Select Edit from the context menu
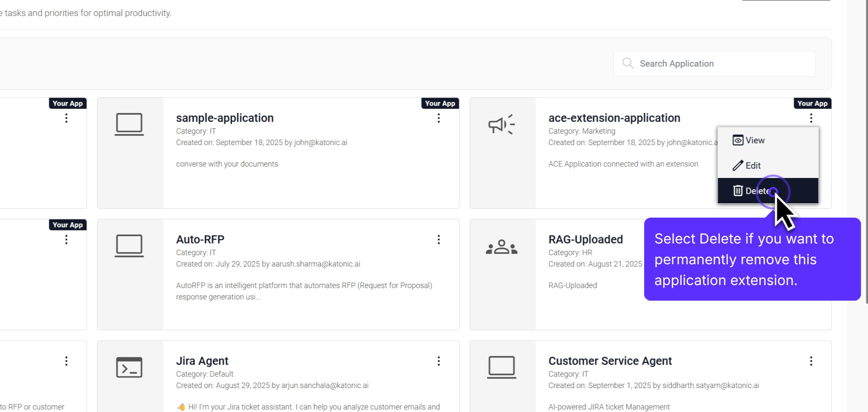 [753, 165]
